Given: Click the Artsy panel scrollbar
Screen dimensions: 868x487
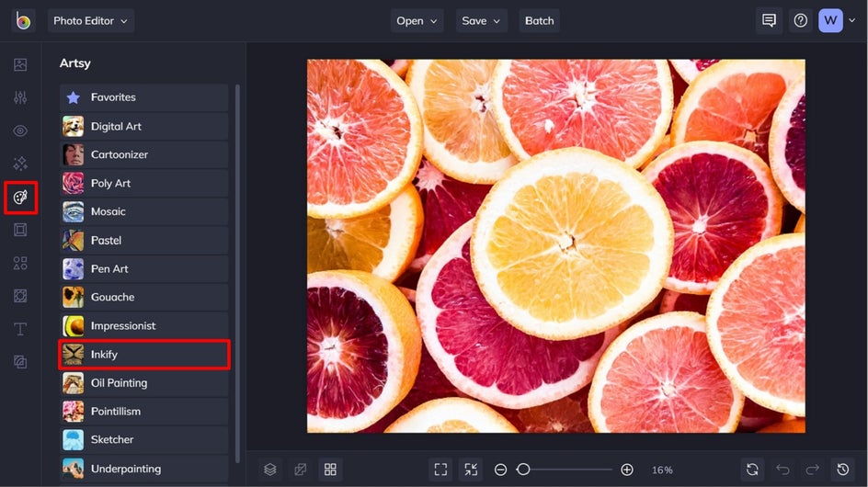Looking at the screenshot, I should pyautogui.click(x=237, y=274).
